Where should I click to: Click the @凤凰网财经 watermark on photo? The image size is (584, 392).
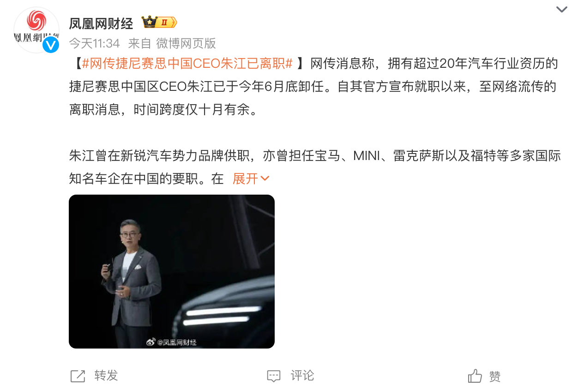(172, 342)
